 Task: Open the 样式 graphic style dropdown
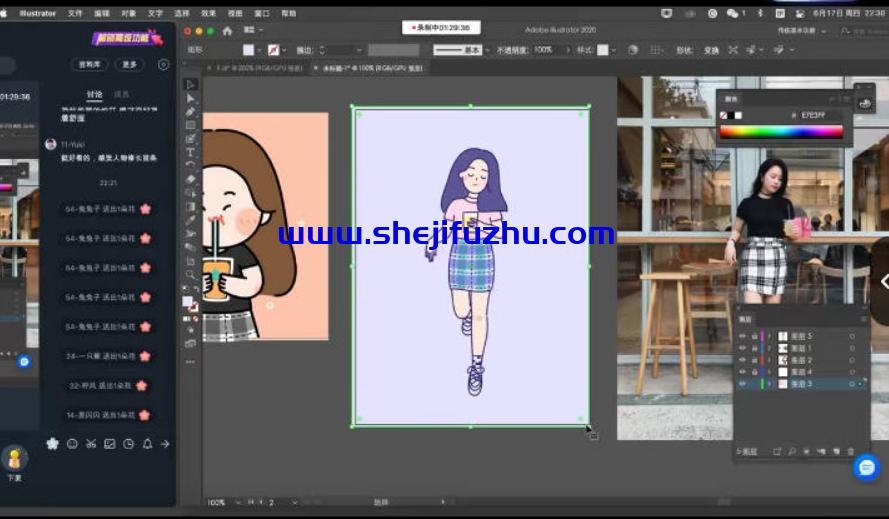[613, 50]
